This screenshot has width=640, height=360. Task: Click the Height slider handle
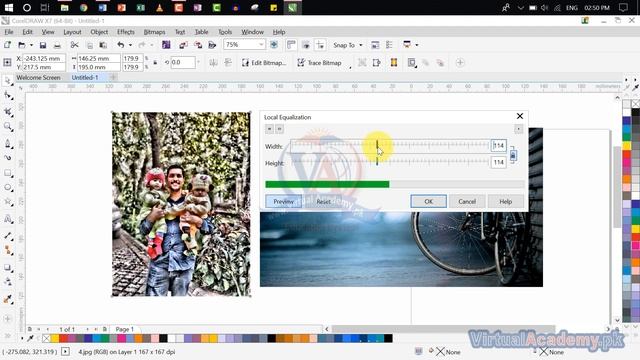377,162
